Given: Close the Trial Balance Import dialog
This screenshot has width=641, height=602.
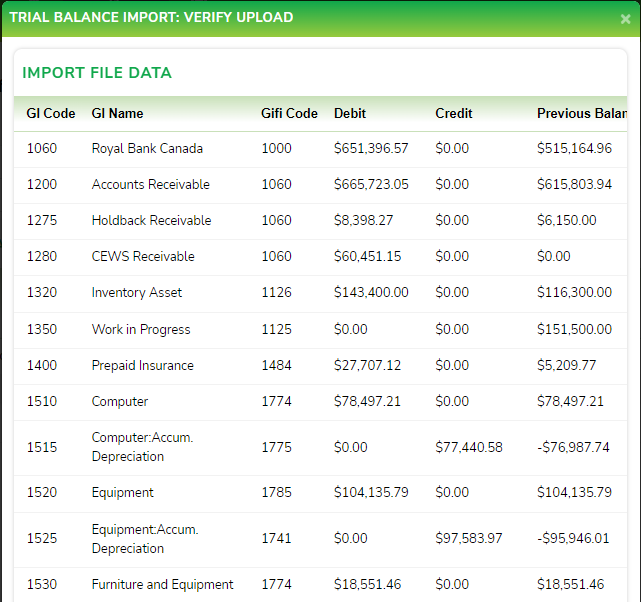Looking at the screenshot, I should (625, 19).
